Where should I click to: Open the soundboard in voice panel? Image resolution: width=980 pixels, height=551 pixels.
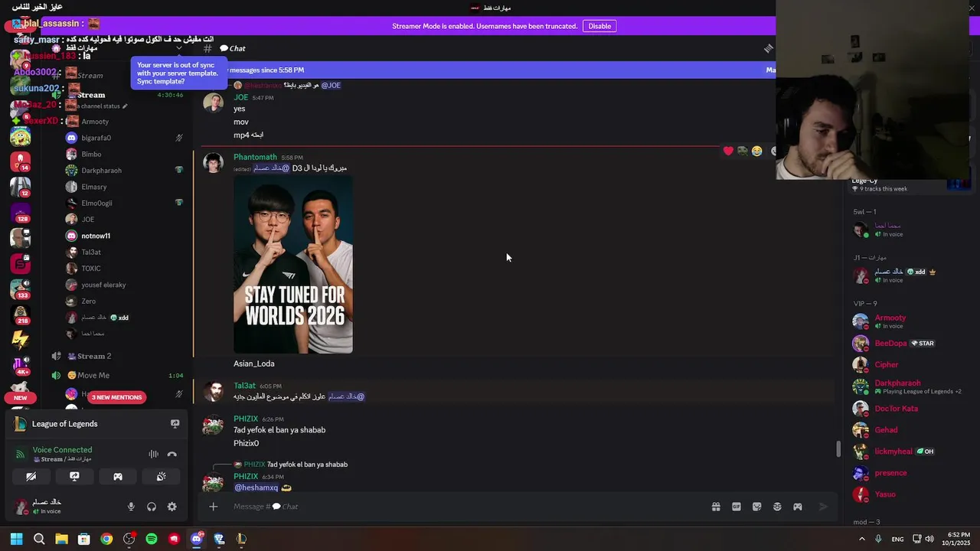click(x=162, y=476)
